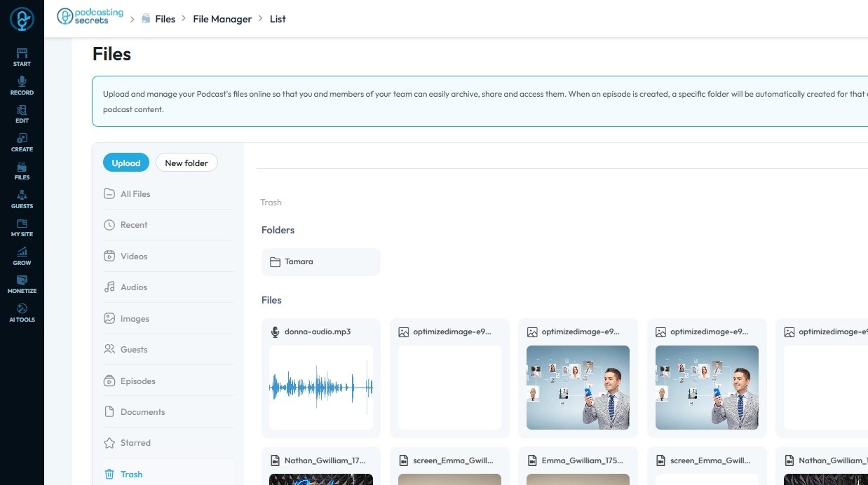Click the round logo at sidebar top

[22, 19]
